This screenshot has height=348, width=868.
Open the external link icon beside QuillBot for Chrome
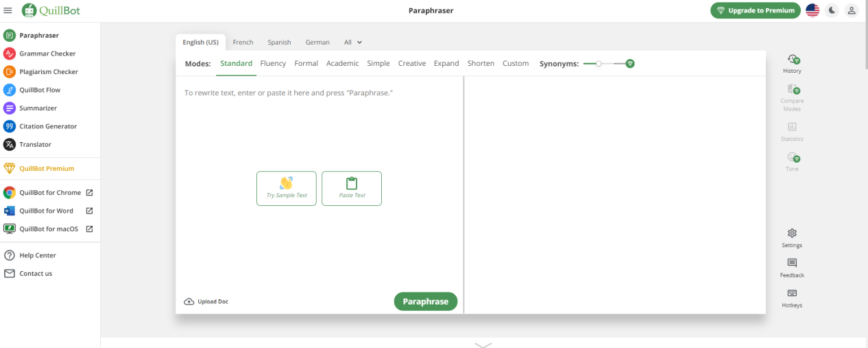89,193
